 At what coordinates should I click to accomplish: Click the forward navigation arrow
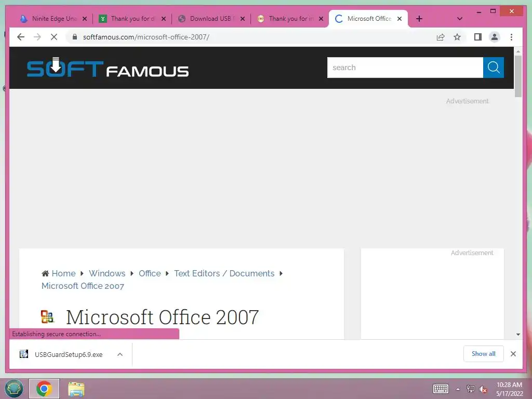point(37,37)
